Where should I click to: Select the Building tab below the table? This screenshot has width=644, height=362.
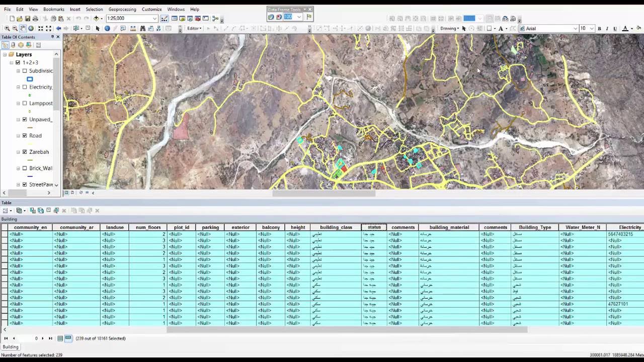[10, 347]
